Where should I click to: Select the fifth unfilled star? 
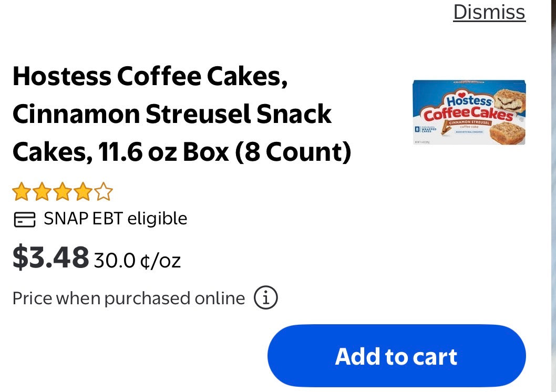pyautogui.click(x=104, y=192)
